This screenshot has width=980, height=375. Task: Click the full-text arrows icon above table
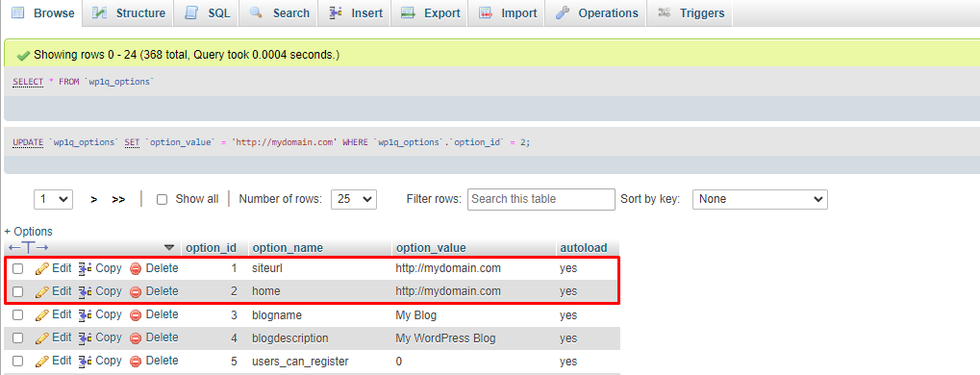[x=29, y=247]
